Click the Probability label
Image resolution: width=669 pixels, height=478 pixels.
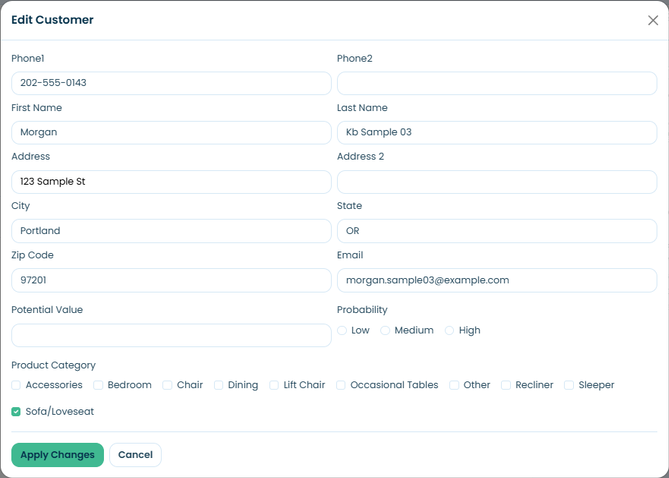tap(362, 310)
